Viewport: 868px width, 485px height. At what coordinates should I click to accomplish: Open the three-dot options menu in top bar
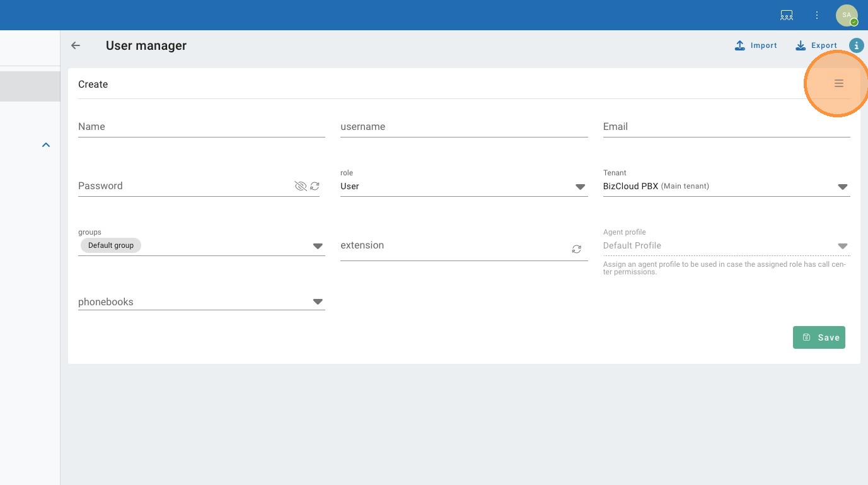tap(817, 15)
